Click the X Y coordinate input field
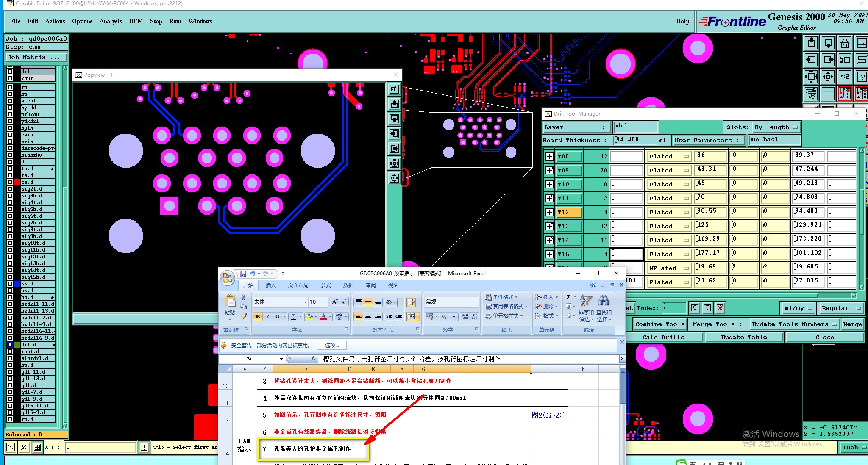Screen dimensions: 868x465 (101, 447)
